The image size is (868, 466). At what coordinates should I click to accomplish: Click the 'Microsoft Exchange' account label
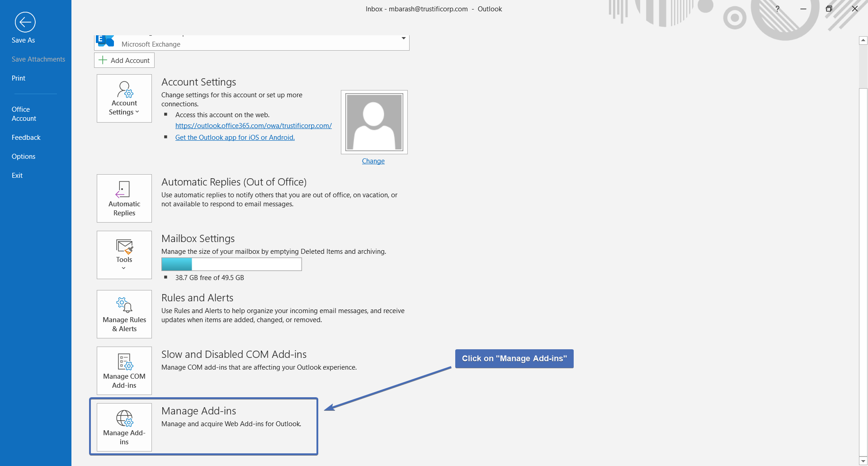point(151,44)
